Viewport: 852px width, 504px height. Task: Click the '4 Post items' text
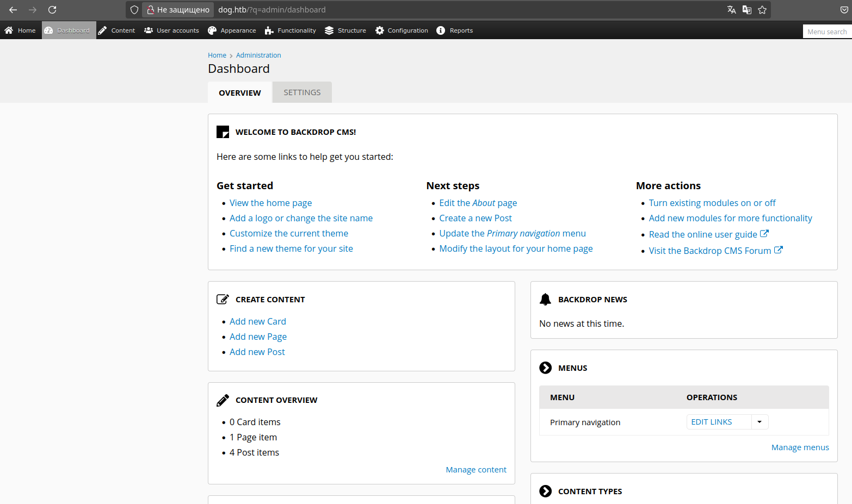point(254,452)
